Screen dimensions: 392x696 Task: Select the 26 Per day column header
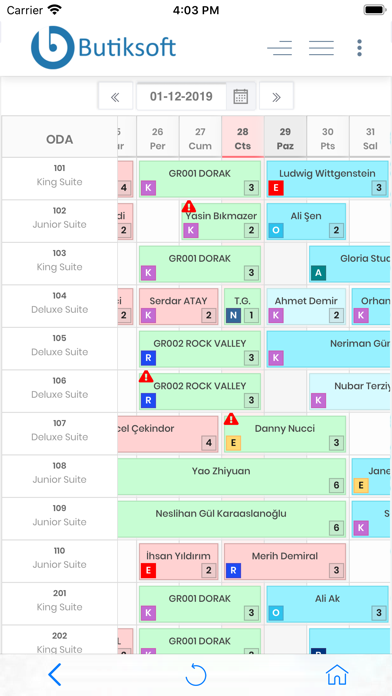158,138
